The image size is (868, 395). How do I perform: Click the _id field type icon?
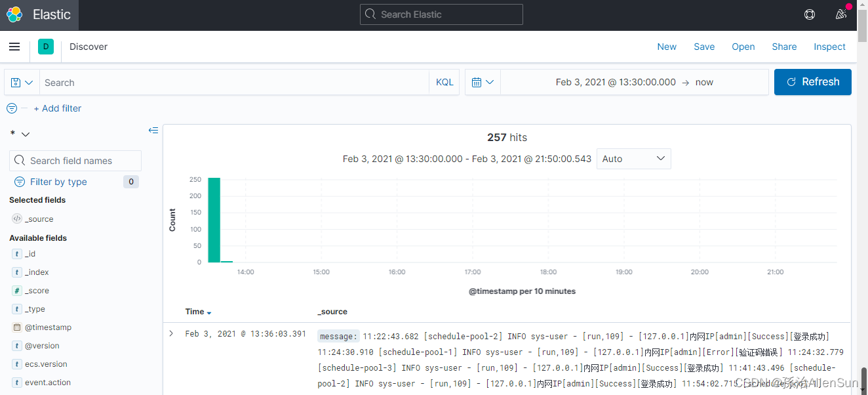pos(17,254)
